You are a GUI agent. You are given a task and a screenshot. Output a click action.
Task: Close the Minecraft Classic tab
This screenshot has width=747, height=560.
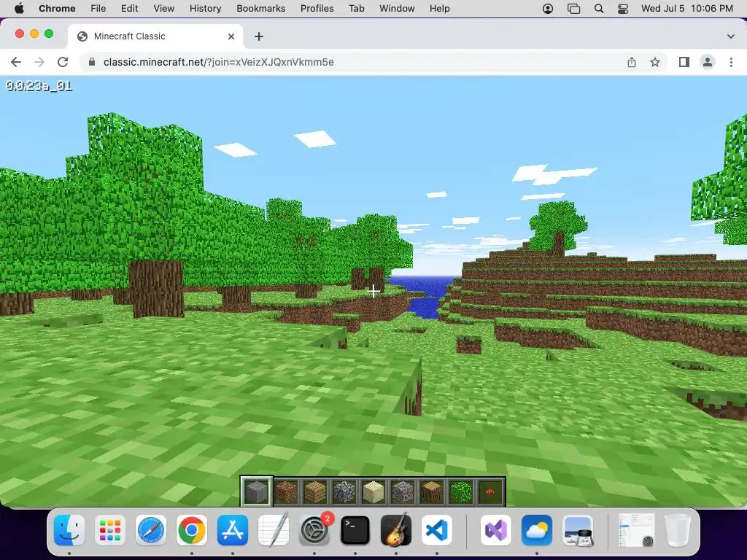231,36
